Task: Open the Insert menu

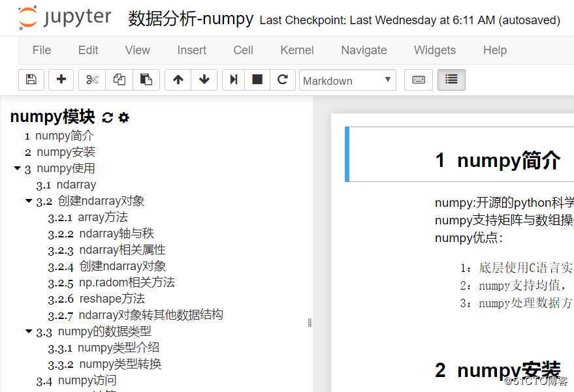Action: (x=192, y=50)
